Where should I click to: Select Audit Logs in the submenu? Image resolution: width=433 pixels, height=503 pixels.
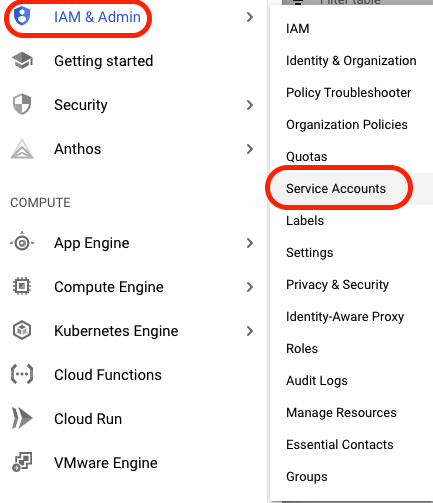(317, 381)
